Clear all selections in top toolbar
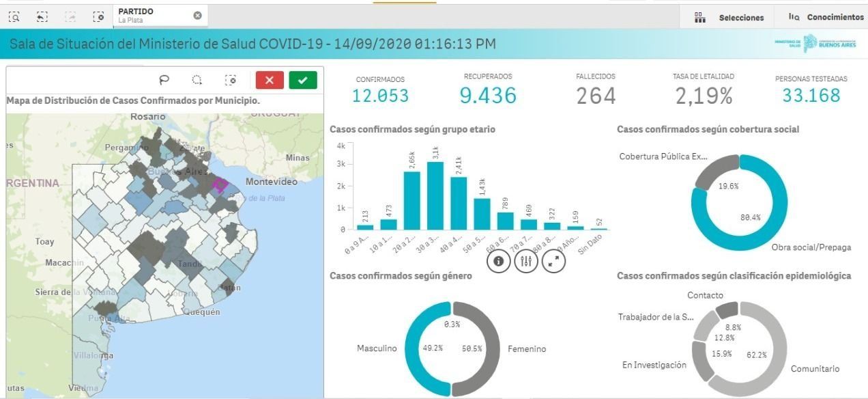The image size is (868, 399). click(98, 16)
